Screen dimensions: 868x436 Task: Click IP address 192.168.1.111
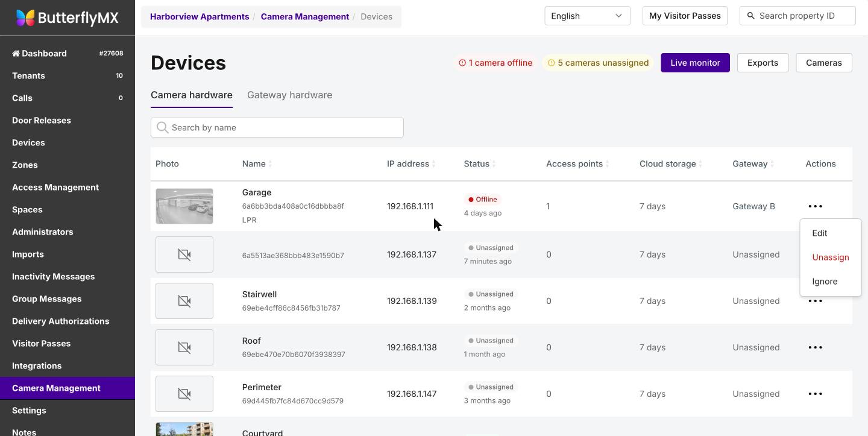(x=410, y=206)
